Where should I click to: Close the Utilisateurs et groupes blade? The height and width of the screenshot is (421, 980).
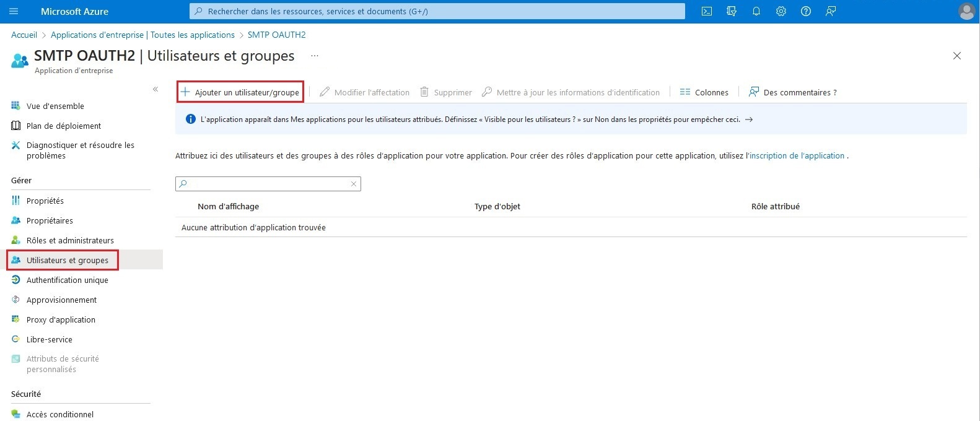[x=957, y=56]
